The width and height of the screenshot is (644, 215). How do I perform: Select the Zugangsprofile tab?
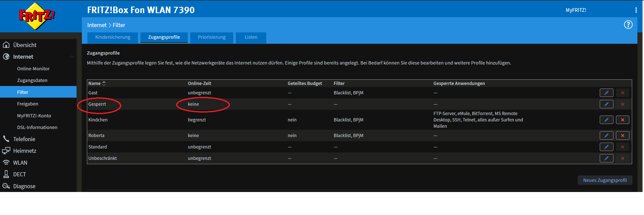pos(164,37)
